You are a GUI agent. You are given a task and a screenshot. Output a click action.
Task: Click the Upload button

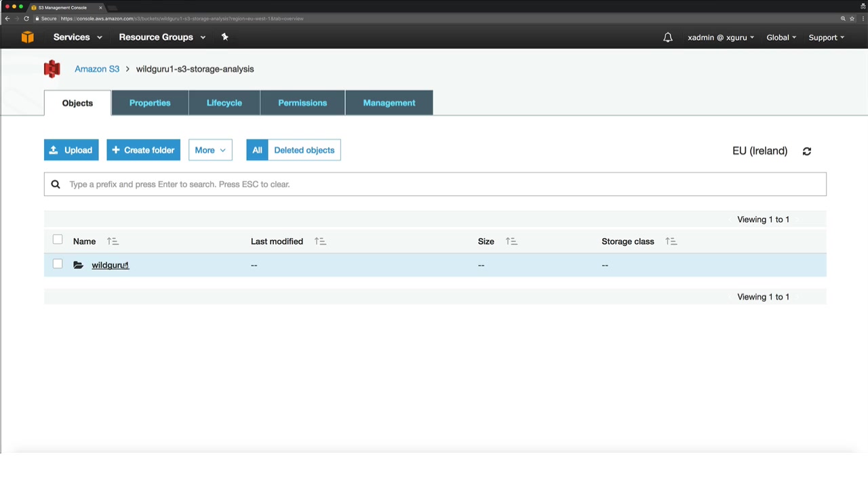pyautogui.click(x=71, y=150)
